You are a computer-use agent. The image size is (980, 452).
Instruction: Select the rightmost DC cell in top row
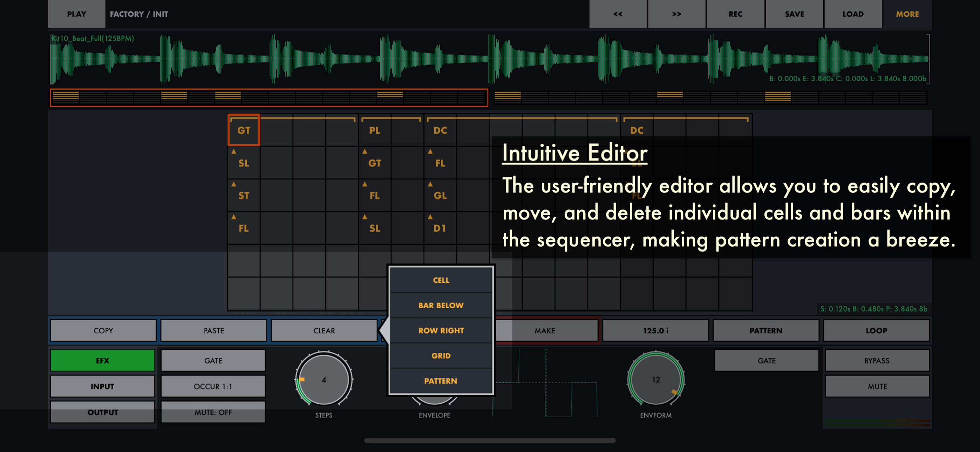click(637, 130)
